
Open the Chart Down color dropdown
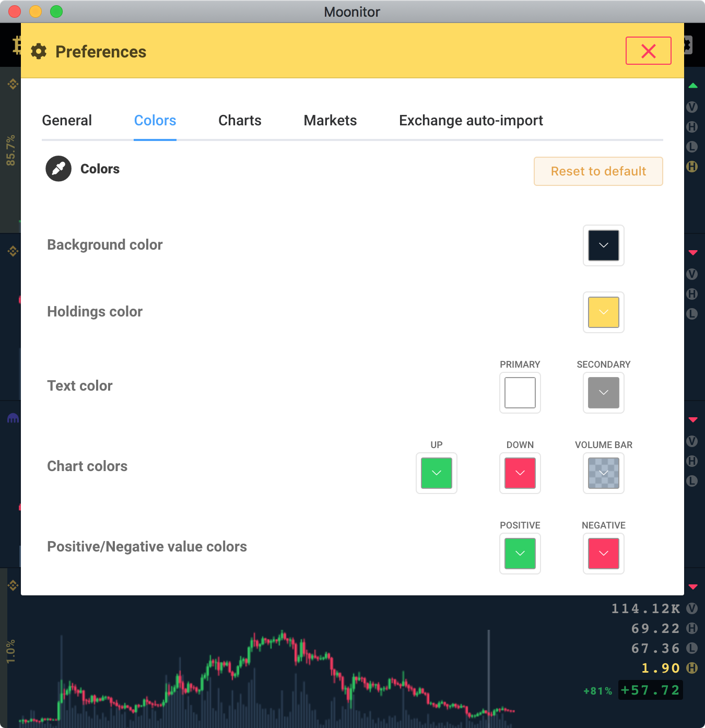click(x=520, y=473)
